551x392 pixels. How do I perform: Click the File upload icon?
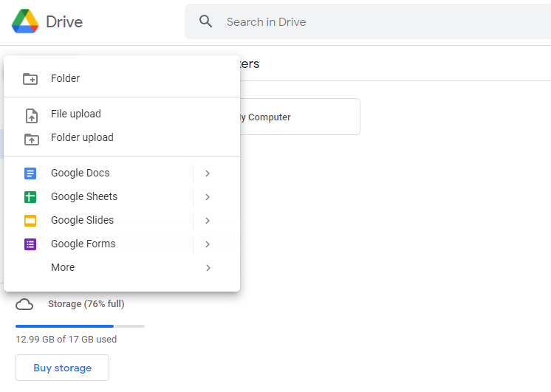point(32,116)
